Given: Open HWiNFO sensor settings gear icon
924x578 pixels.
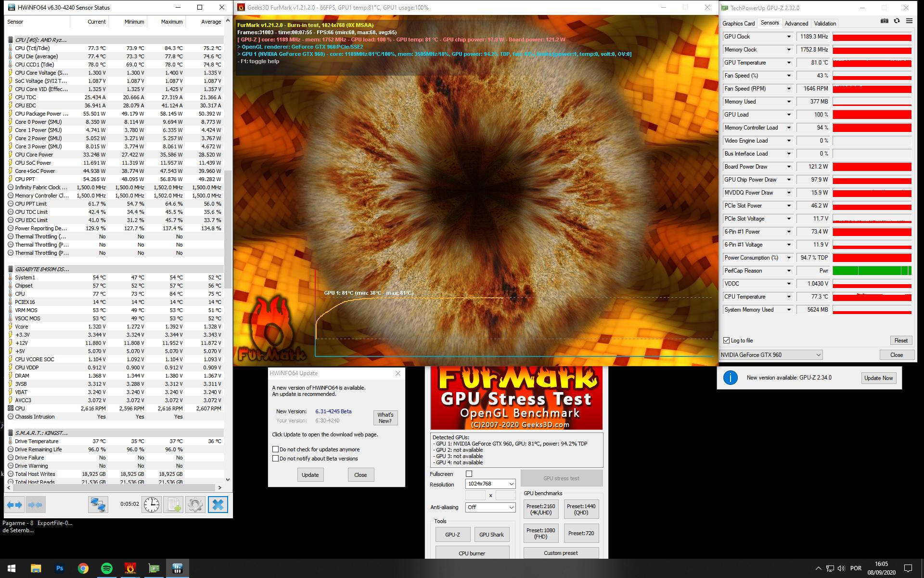Looking at the screenshot, I should click(195, 505).
